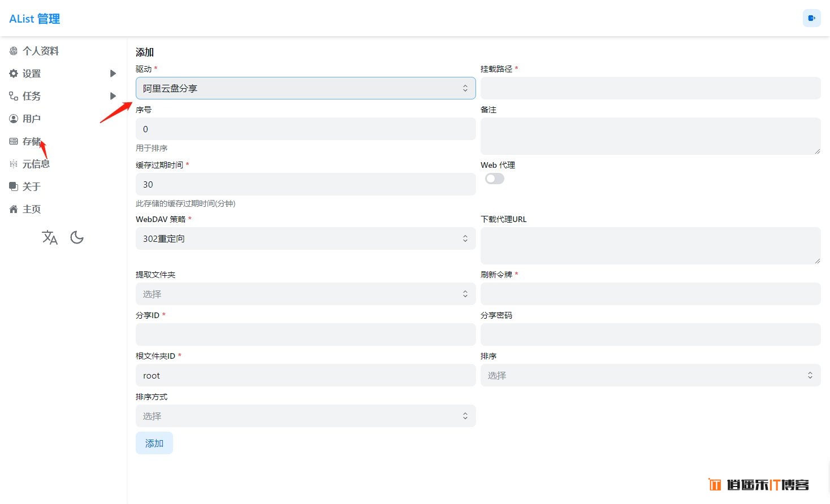The width and height of the screenshot is (830, 504).
Task: Click the AList 管理 title link
Action: pos(34,19)
